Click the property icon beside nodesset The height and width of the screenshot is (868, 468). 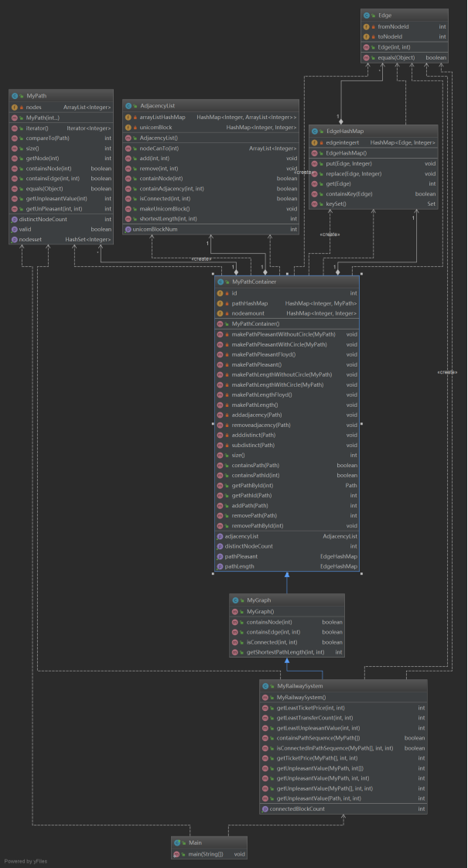pyautogui.click(x=15, y=239)
